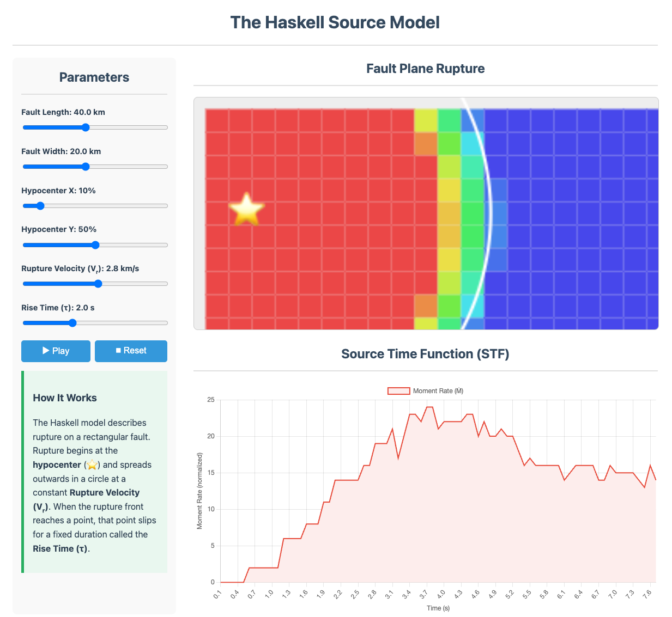The height and width of the screenshot is (617, 672).
Task: Click the Parameters panel title
Action: click(x=94, y=77)
